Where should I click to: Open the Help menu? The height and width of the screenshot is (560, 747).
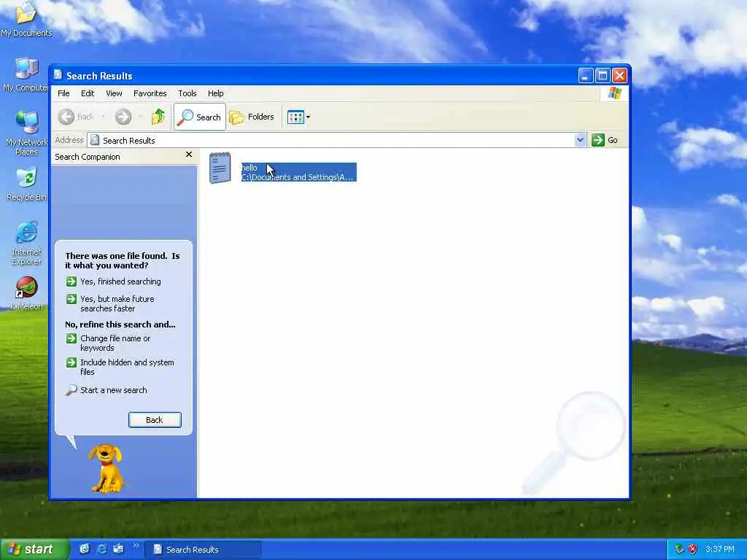pos(215,93)
